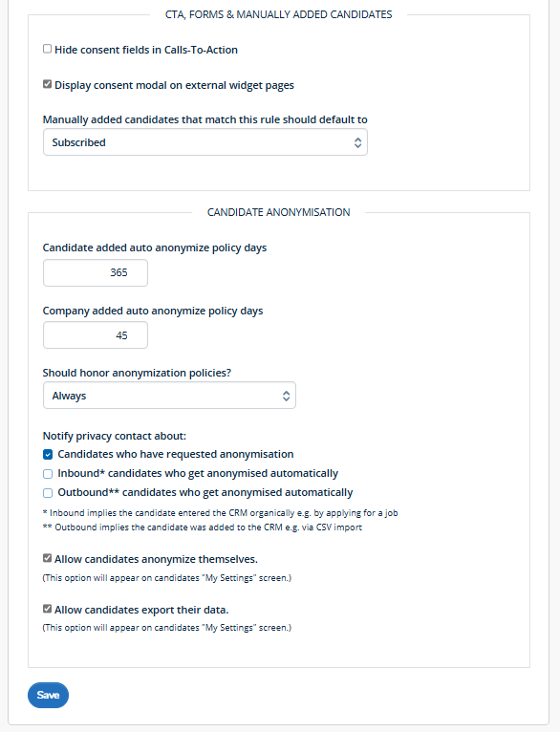Screen dimensions: 560x732
Task: Click the arrows icon on the Always select box
Action: pyautogui.click(x=286, y=396)
